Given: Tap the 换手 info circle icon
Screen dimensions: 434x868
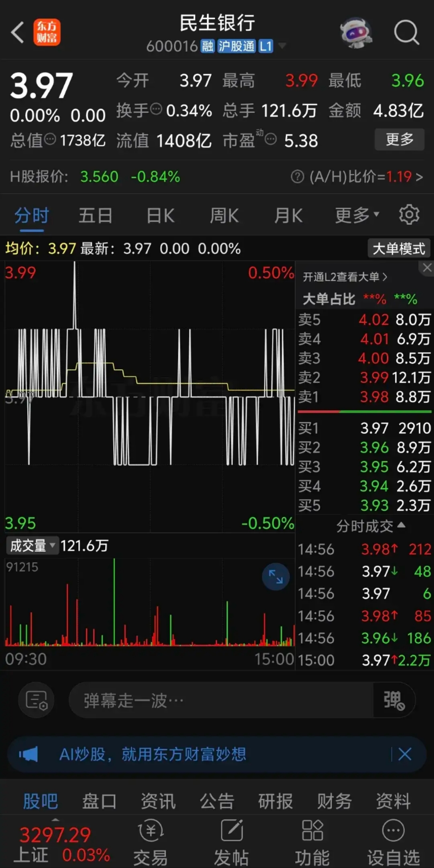Looking at the screenshot, I should [x=156, y=109].
